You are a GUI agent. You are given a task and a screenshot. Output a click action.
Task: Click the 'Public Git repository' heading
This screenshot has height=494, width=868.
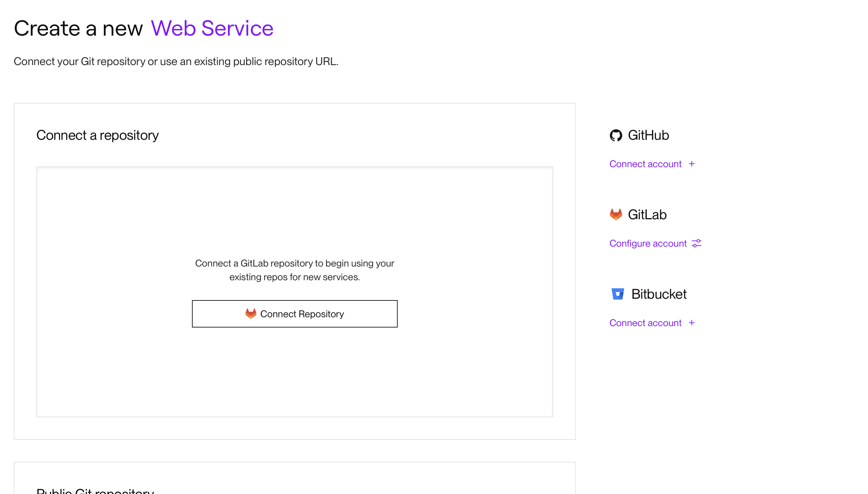coord(95,491)
